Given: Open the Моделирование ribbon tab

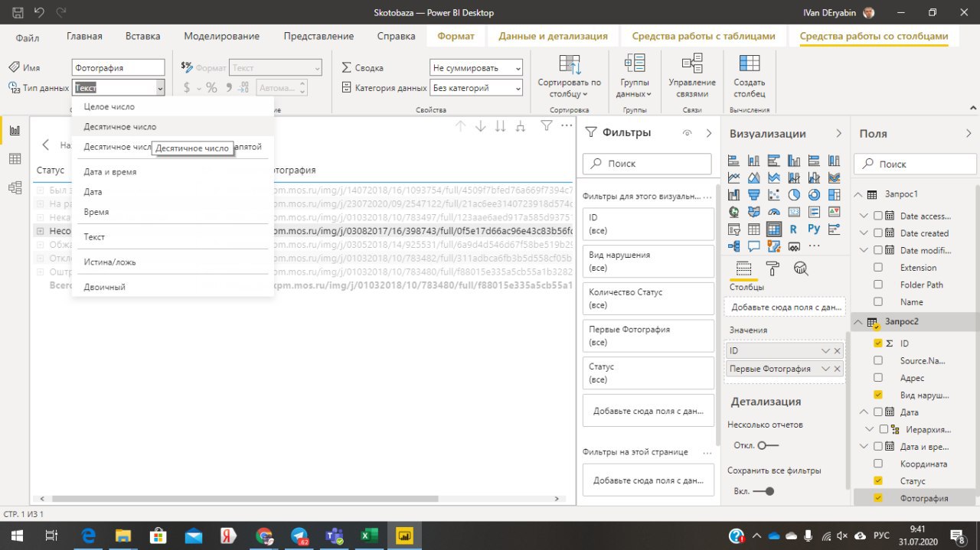Looking at the screenshot, I should click(x=222, y=36).
